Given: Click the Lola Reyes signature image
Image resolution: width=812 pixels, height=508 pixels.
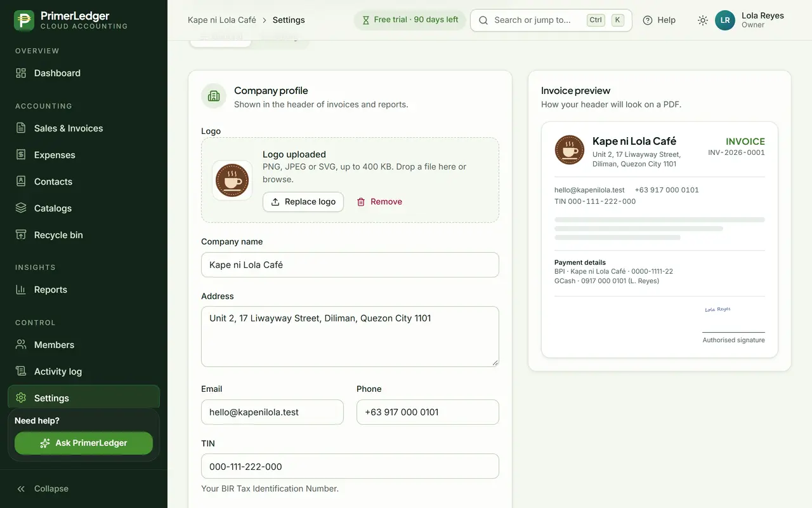Looking at the screenshot, I should pyautogui.click(x=717, y=310).
